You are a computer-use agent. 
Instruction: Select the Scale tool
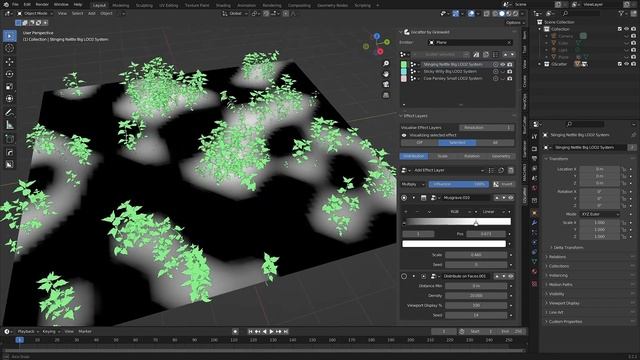(x=9, y=87)
